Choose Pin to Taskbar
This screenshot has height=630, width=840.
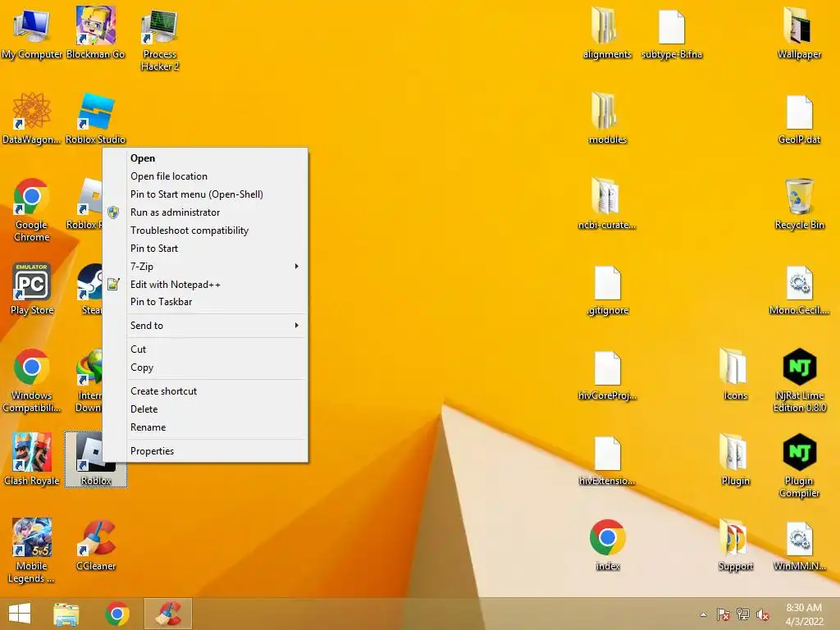point(217,302)
